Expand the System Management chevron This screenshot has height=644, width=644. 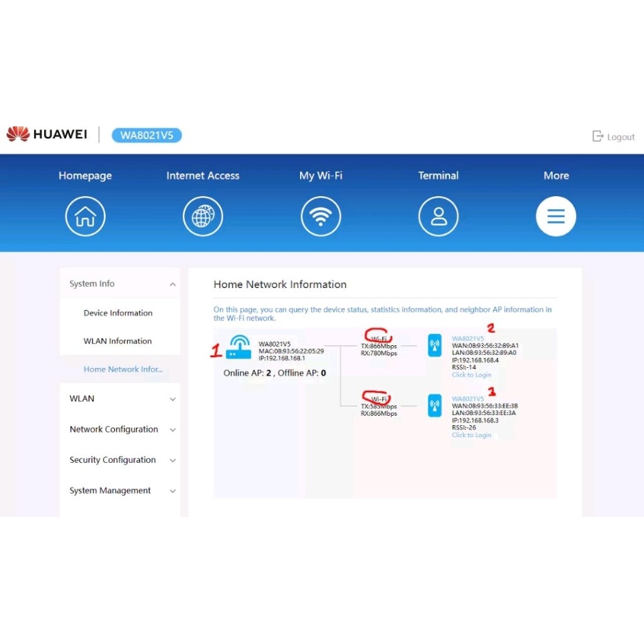[x=172, y=491]
